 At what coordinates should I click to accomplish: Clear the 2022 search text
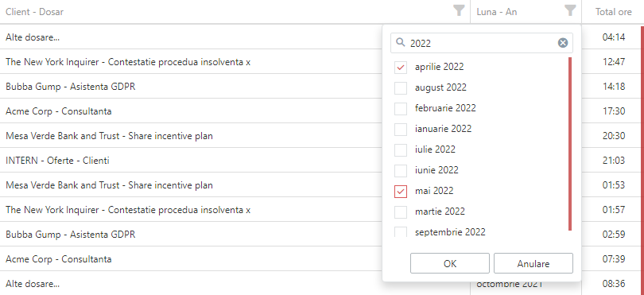pos(563,43)
